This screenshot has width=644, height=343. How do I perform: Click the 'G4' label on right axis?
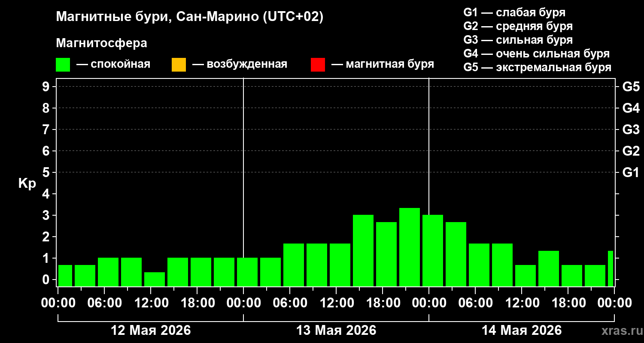click(x=631, y=108)
